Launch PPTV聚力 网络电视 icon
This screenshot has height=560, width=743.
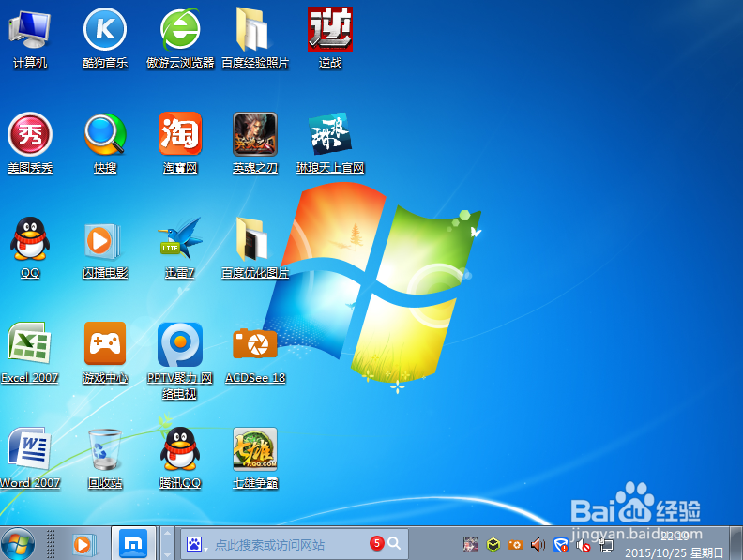[180, 344]
